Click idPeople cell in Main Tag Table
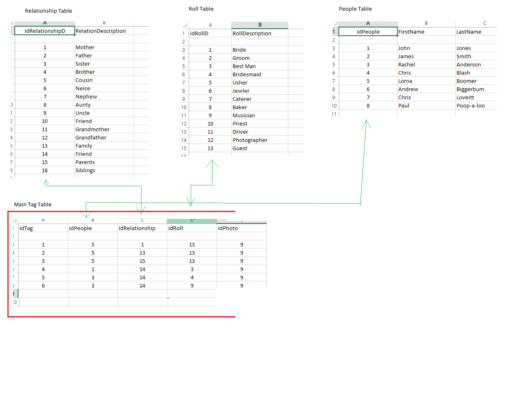Image resolution: width=525 pixels, height=420 pixels. click(93, 228)
